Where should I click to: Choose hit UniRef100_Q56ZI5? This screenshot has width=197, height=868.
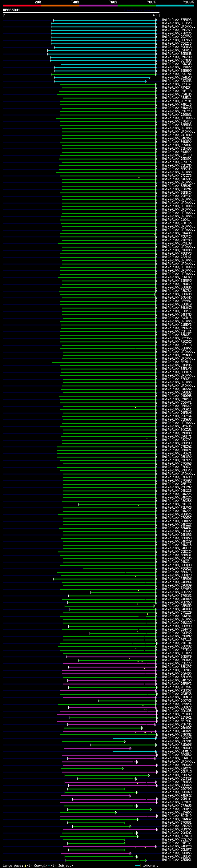pyautogui.click(x=176, y=43)
